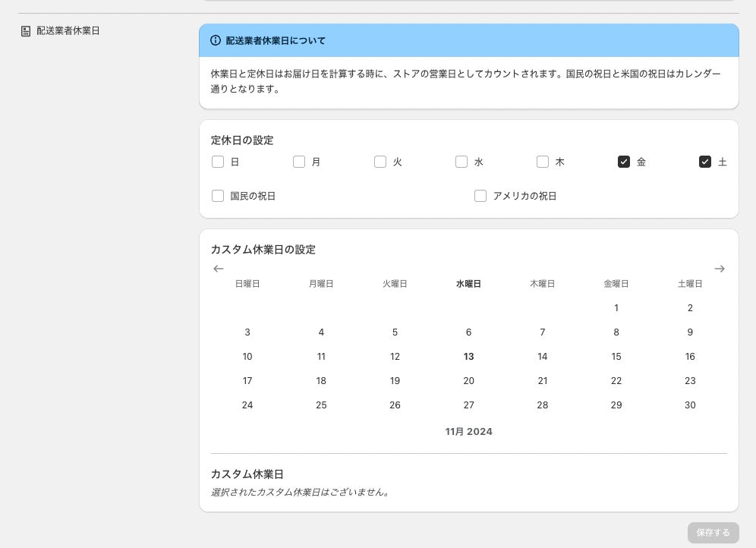Select date 9 in the calendar
Viewport: 756px width, 548px height.
pyautogui.click(x=690, y=332)
